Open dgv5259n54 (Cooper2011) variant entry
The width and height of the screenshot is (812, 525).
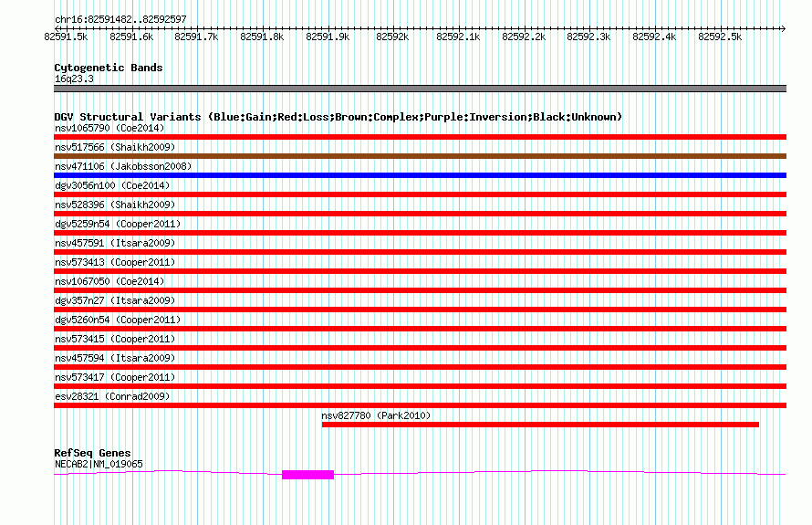tap(118, 224)
